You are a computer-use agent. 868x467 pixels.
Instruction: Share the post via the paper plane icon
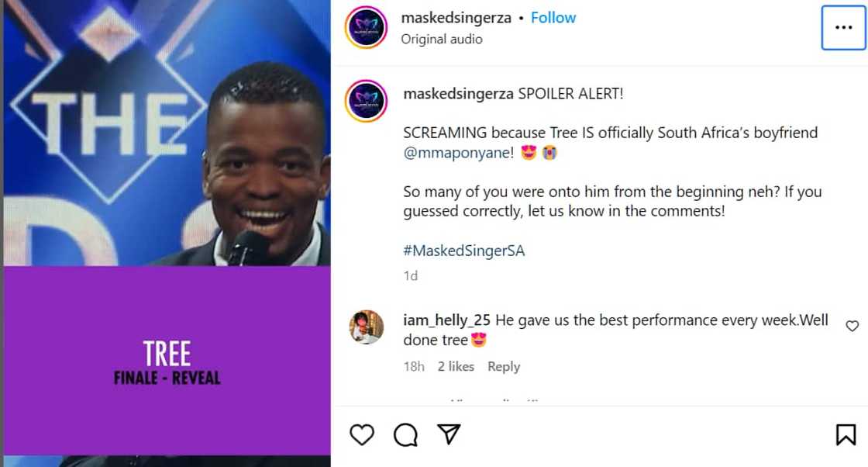point(448,434)
